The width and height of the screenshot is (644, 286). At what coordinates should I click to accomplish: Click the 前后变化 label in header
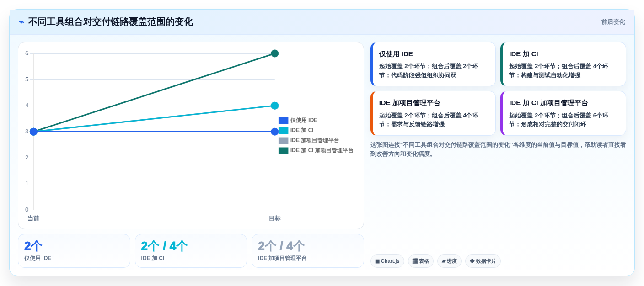coord(613,22)
